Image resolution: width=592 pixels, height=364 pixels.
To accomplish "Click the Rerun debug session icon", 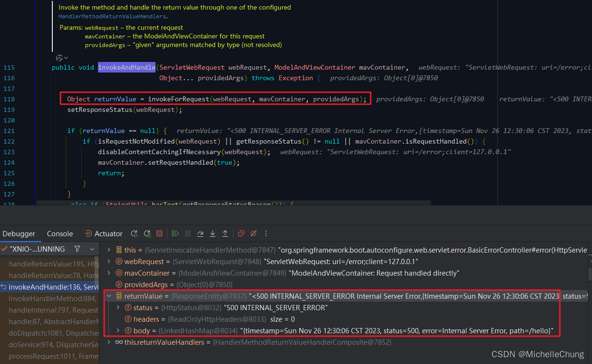I will [134, 234].
